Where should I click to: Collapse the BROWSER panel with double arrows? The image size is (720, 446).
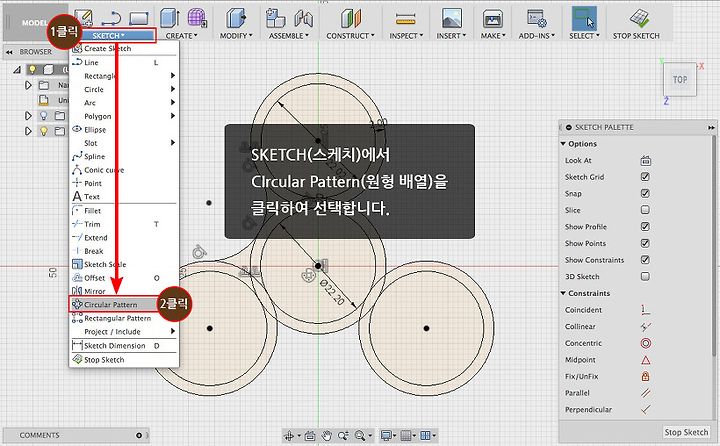click(9, 52)
